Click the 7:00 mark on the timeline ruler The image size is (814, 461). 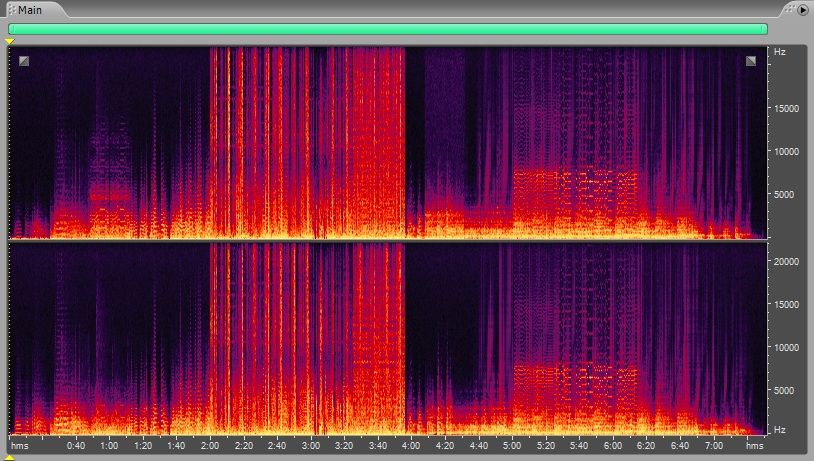click(x=715, y=446)
